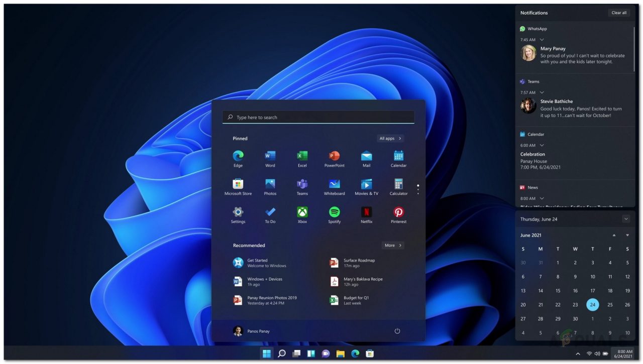
Task: Show hidden system tray icons
Action: click(578, 353)
